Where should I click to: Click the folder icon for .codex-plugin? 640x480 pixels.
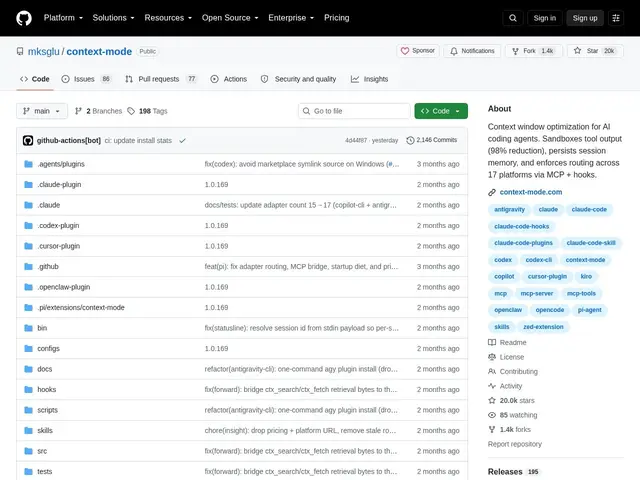point(28,225)
